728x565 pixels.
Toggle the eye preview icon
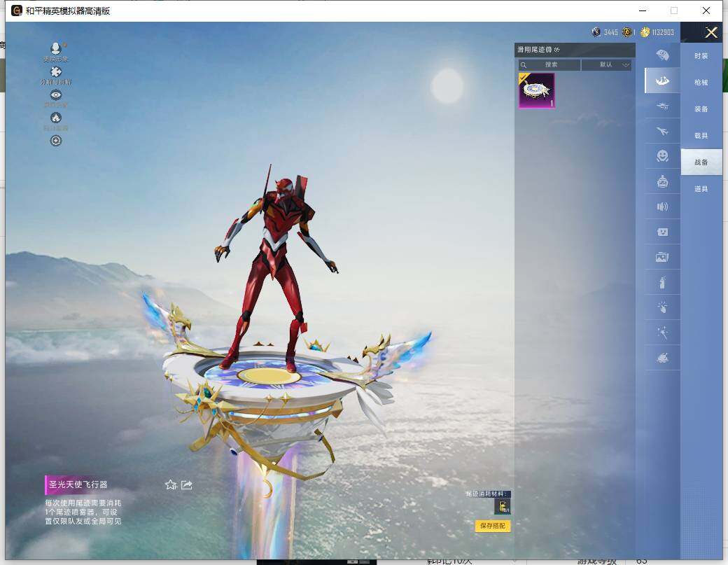[56, 95]
